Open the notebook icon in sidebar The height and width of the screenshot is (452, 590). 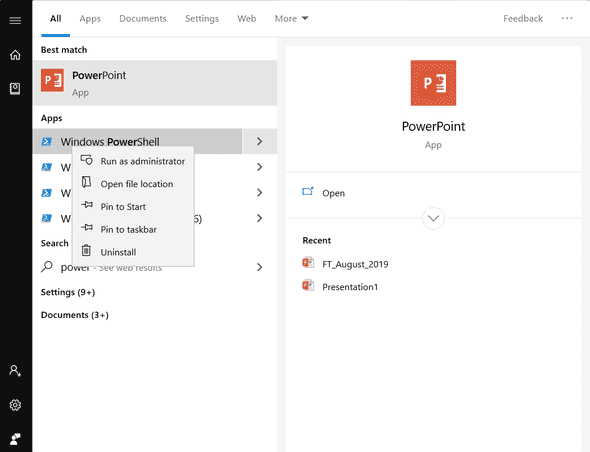click(15, 89)
